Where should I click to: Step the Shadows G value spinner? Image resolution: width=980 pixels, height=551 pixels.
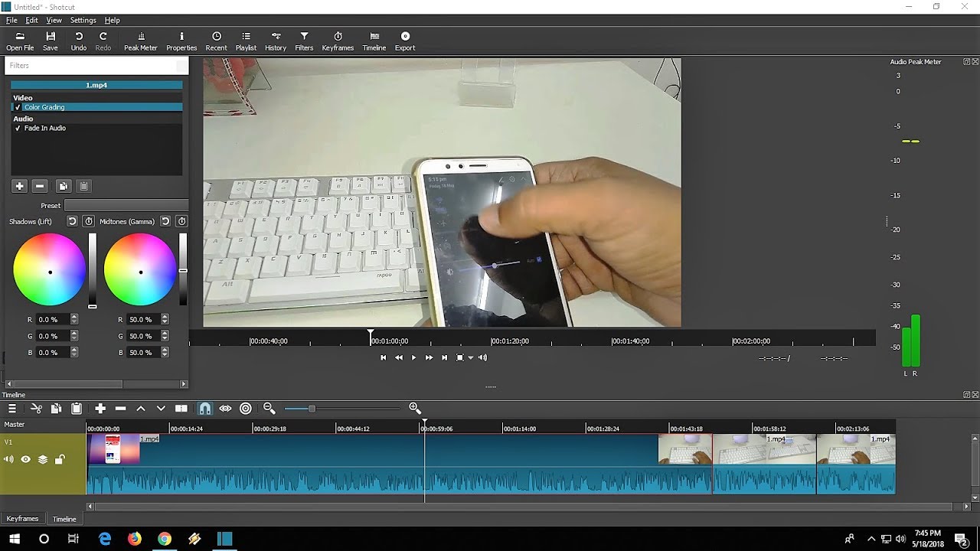74,336
